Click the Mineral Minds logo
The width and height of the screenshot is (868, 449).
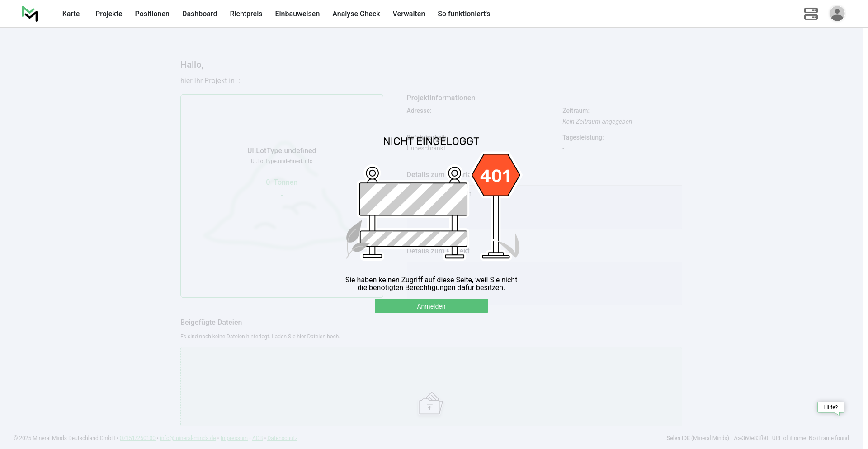(x=30, y=14)
